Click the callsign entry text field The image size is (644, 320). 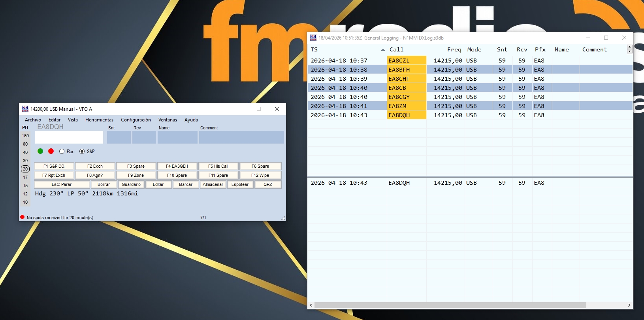click(69, 137)
